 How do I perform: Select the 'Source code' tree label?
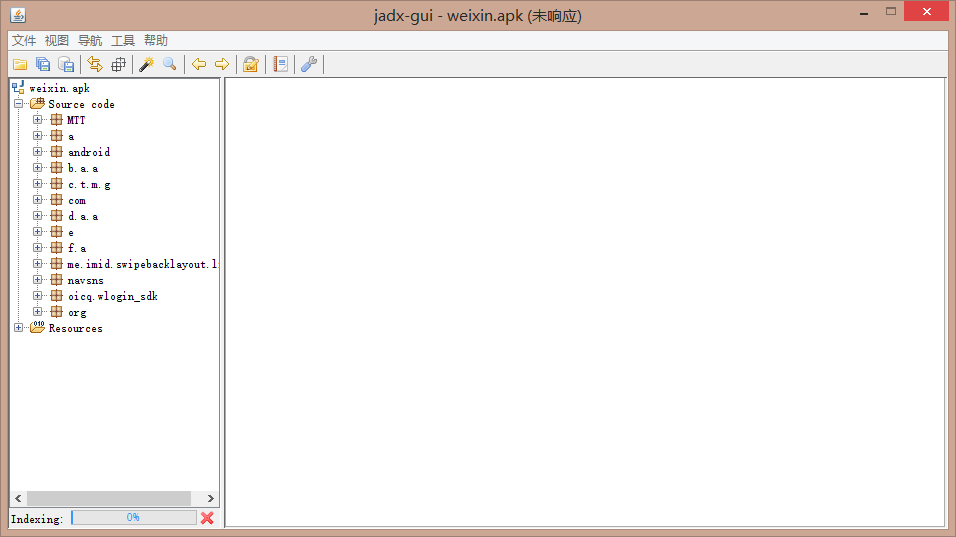click(x=81, y=104)
